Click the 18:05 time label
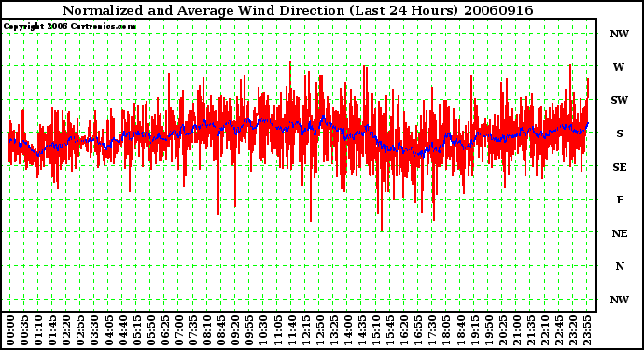Viewport: 644px width, 350px height. 446,330
